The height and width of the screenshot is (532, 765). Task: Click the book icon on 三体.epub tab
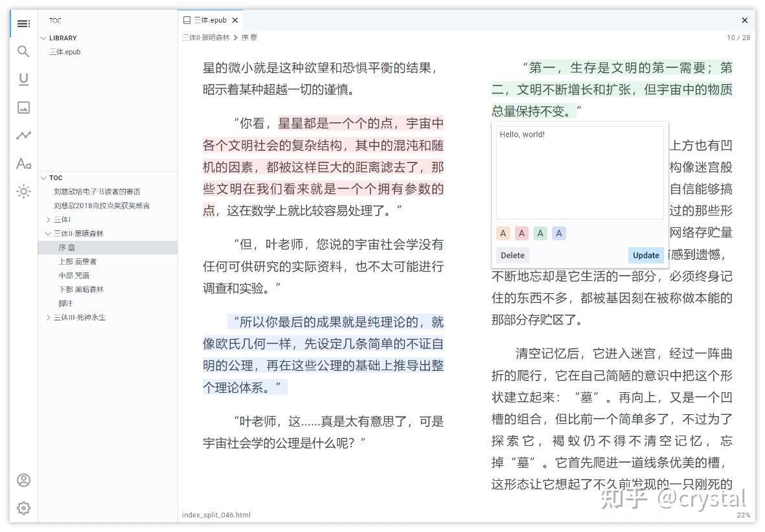click(187, 21)
